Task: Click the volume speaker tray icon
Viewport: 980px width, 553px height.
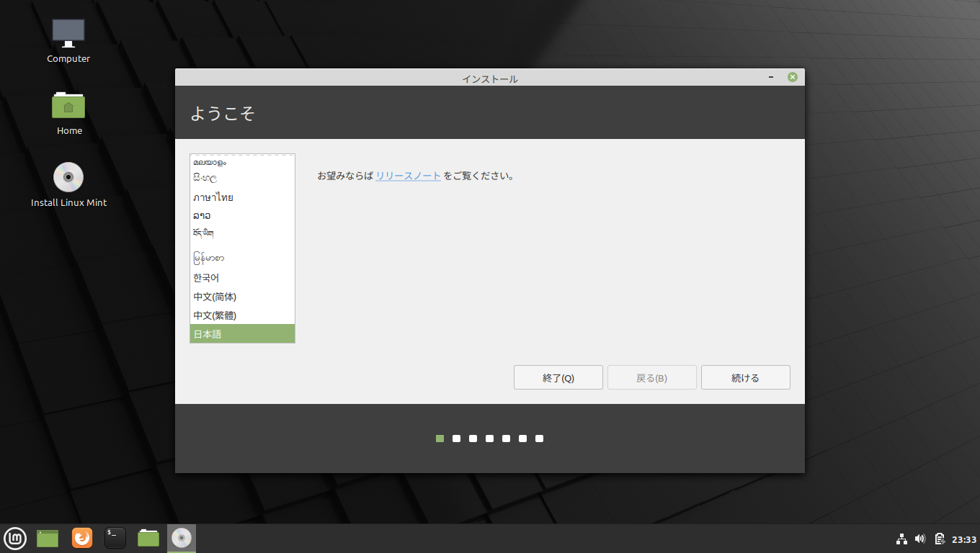Action: 920,539
